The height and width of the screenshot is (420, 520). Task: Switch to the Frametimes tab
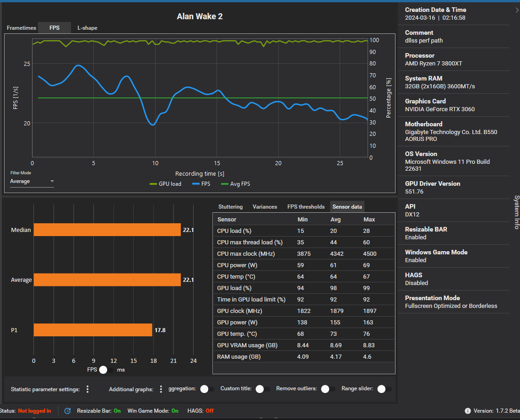[x=21, y=28]
